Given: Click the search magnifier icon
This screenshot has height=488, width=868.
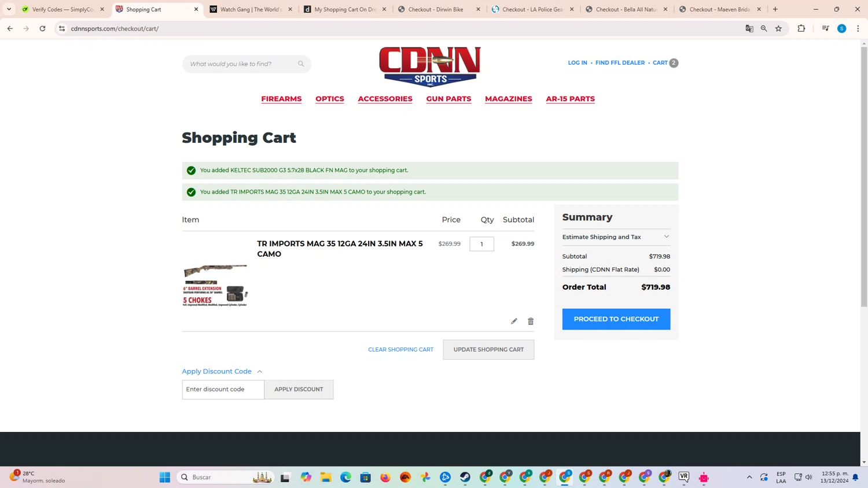Looking at the screenshot, I should tap(301, 64).
